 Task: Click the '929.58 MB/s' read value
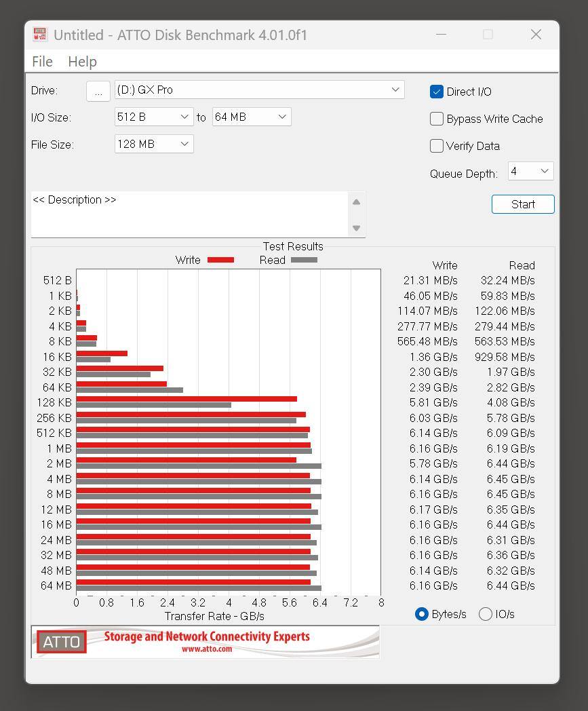tap(505, 357)
